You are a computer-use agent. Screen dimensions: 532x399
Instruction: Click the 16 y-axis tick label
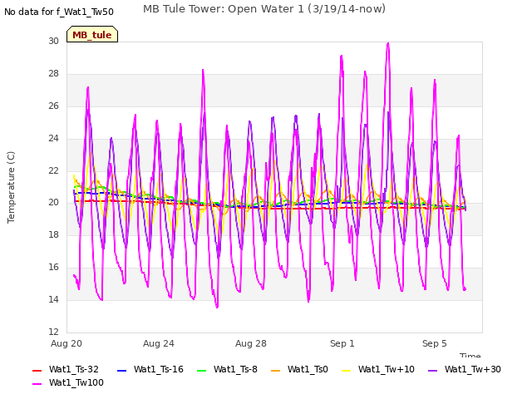pyautogui.click(x=53, y=268)
